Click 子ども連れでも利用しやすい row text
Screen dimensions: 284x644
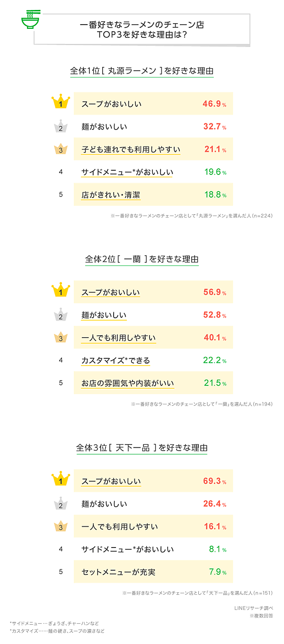click(x=131, y=149)
